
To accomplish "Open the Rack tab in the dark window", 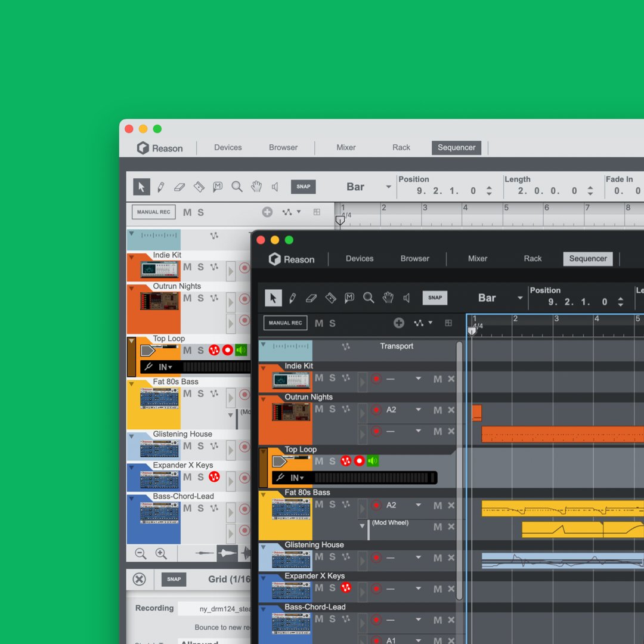I will [x=532, y=259].
